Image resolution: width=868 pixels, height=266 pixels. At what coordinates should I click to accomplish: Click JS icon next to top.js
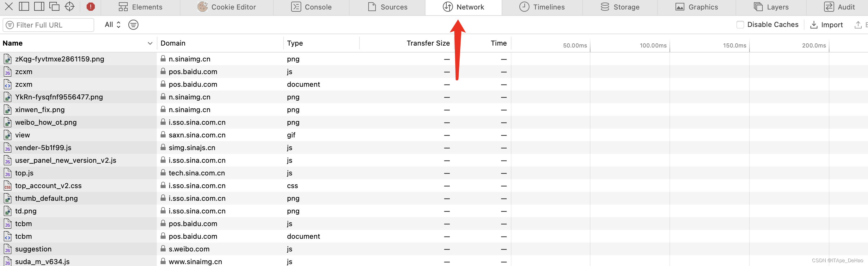tap(7, 173)
